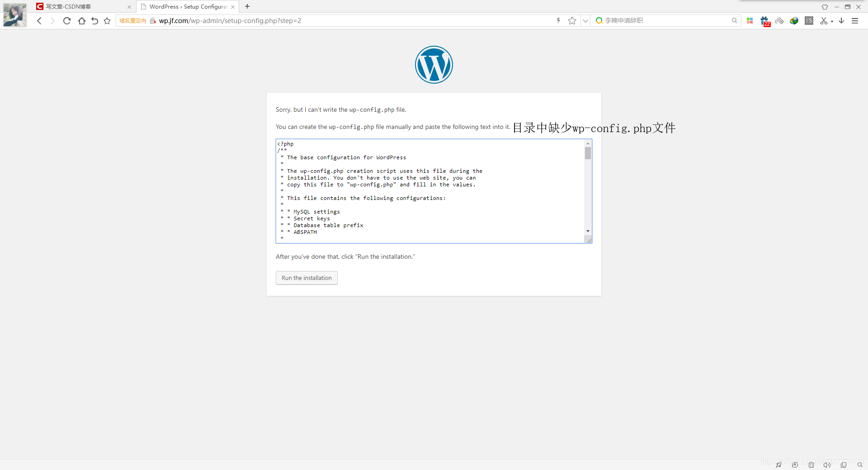The width and height of the screenshot is (868, 470).
Task: Switch to the 写文章-CSDN博客 tab
Action: click(x=84, y=7)
